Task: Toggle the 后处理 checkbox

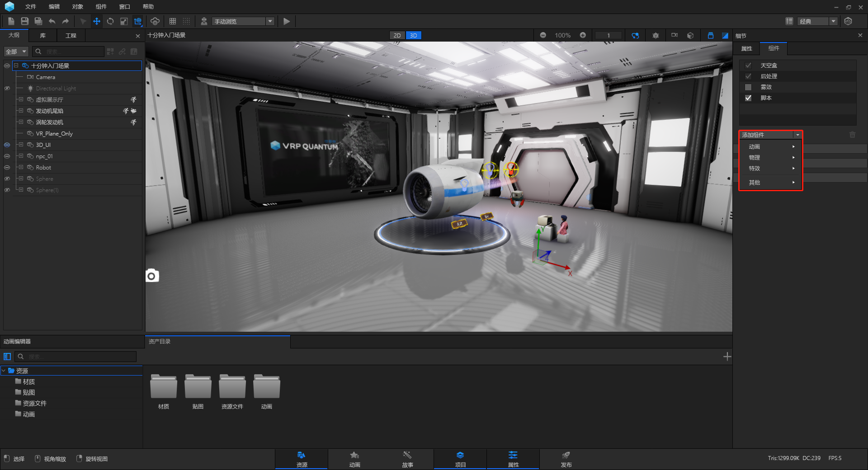Action: pos(748,76)
